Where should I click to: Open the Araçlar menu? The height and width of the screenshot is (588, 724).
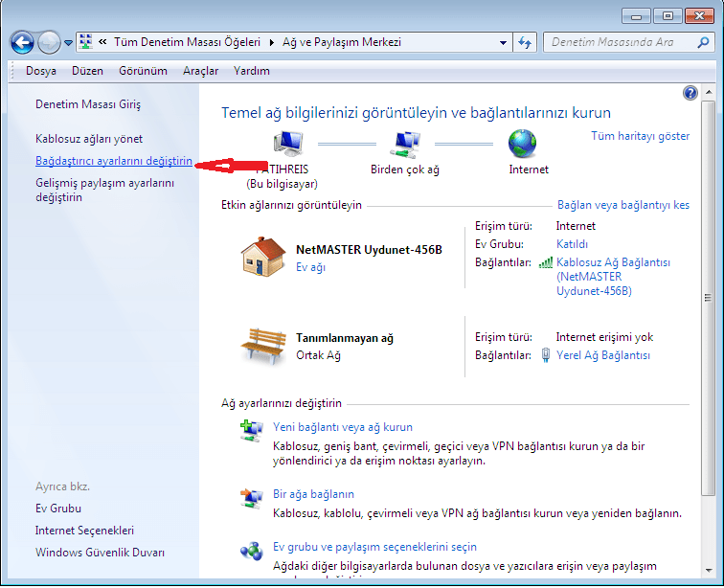(x=200, y=71)
